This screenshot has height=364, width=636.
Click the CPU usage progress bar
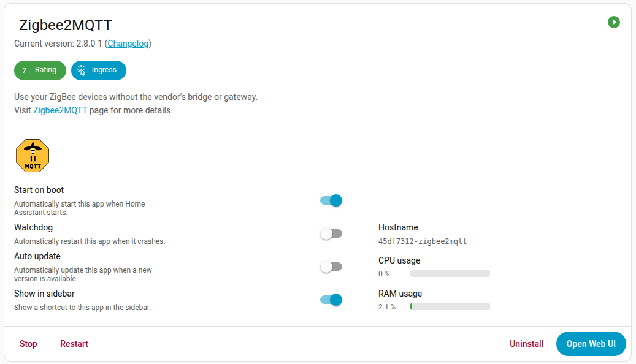click(x=450, y=273)
